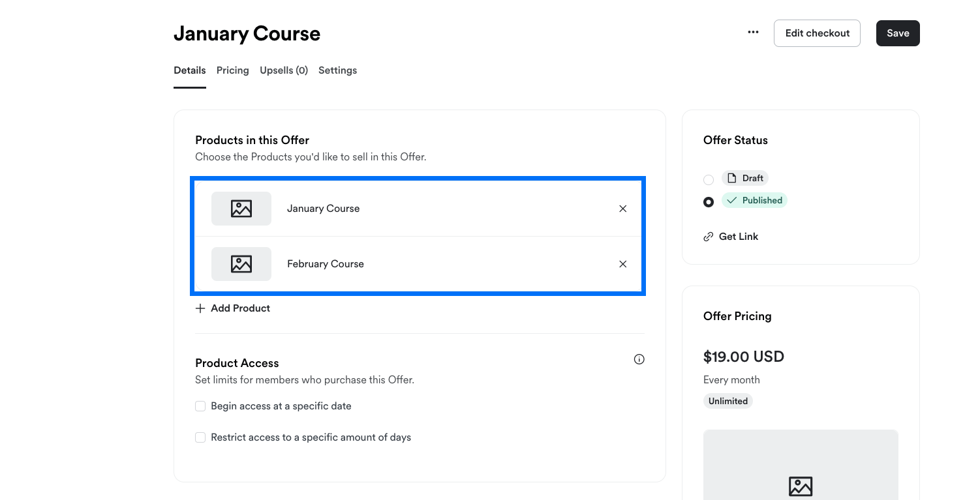This screenshot has height=500, width=980.
Task: Click the Draft status badge
Action: (x=744, y=177)
